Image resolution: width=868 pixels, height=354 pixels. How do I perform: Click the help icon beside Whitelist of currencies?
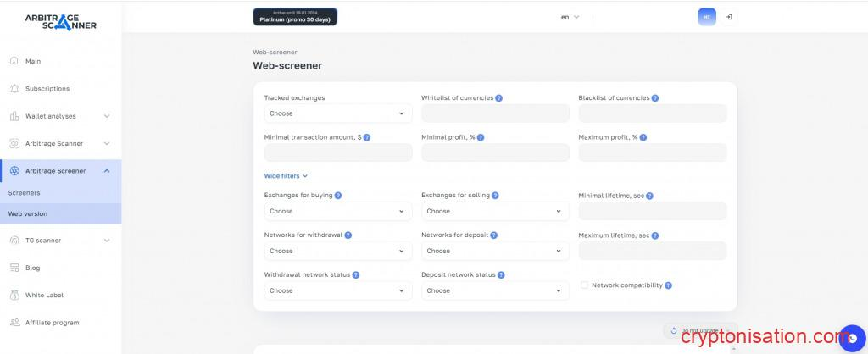click(498, 98)
